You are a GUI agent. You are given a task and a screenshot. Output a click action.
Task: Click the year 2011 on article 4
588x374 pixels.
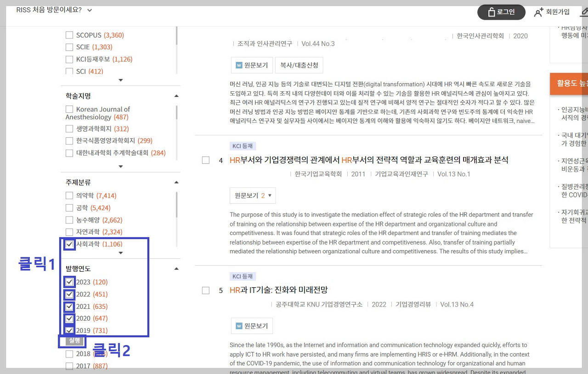[x=358, y=174]
